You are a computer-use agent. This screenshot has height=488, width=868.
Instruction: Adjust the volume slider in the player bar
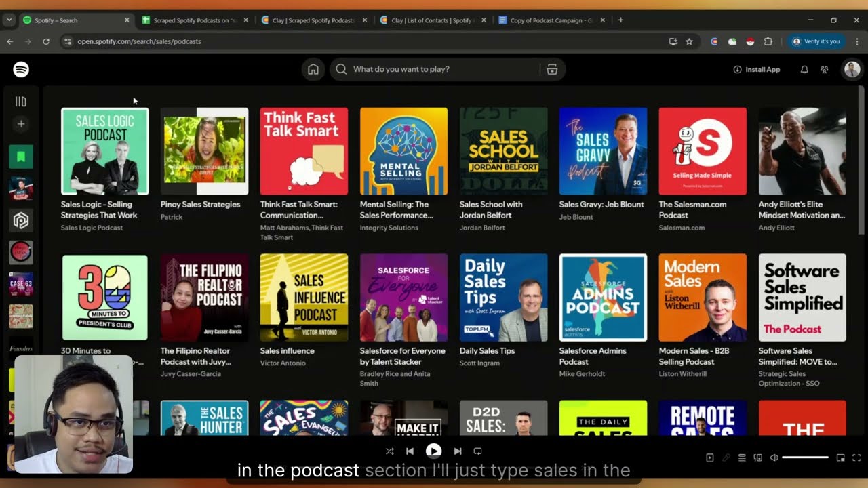[x=806, y=457]
